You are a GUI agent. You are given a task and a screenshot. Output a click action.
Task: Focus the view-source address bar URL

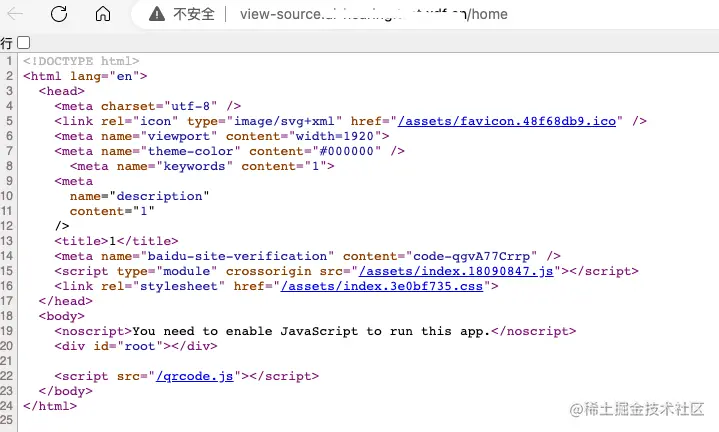(x=374, y=14)
